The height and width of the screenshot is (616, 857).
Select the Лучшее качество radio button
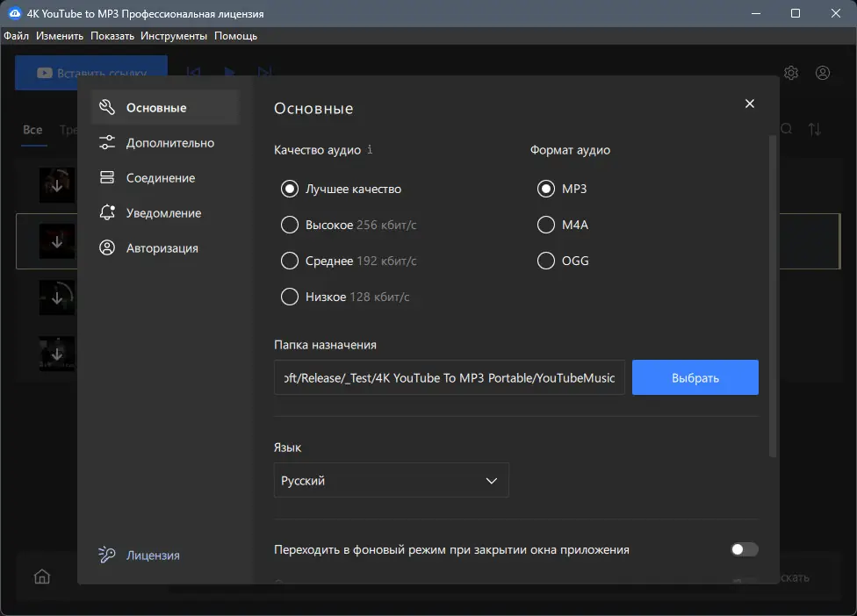point(290,189)
